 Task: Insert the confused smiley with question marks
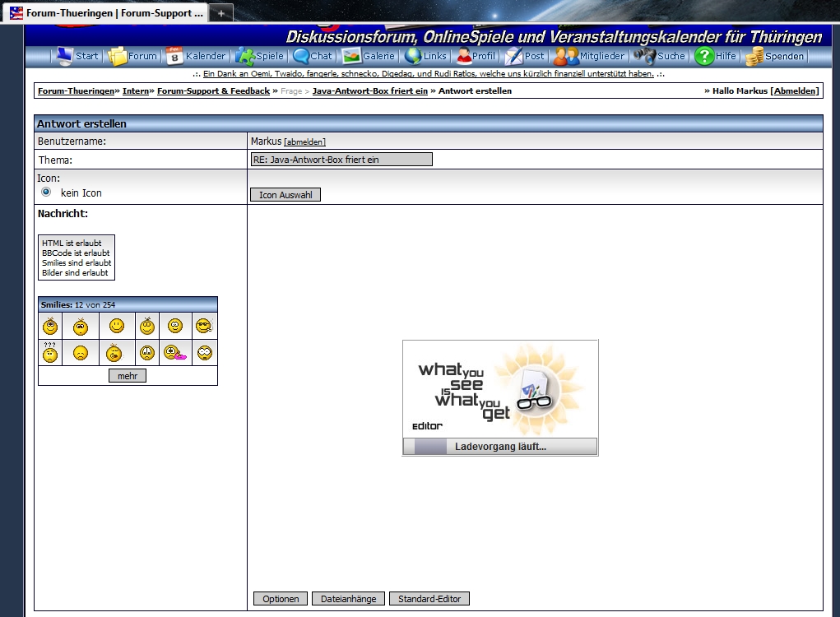[50, 352]
